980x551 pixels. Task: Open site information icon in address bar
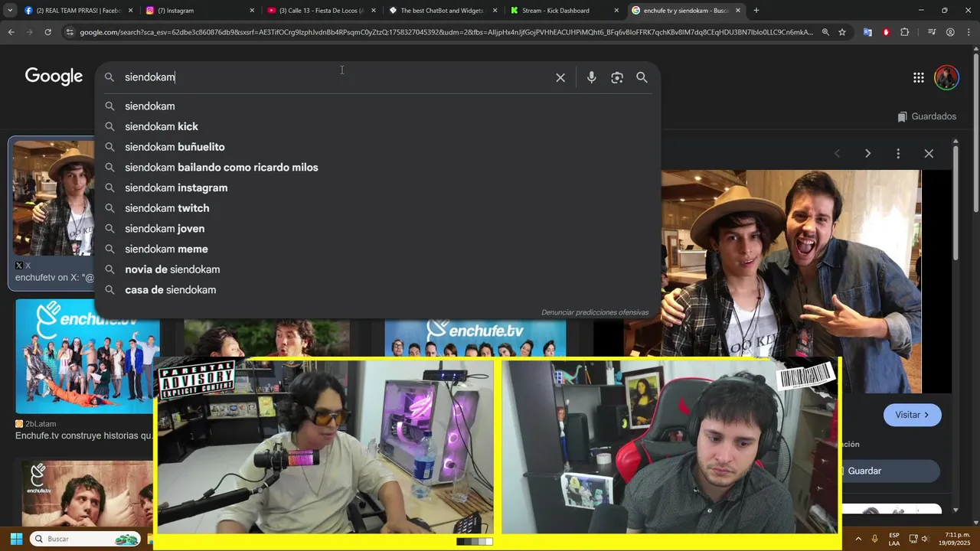pos(70,32)
